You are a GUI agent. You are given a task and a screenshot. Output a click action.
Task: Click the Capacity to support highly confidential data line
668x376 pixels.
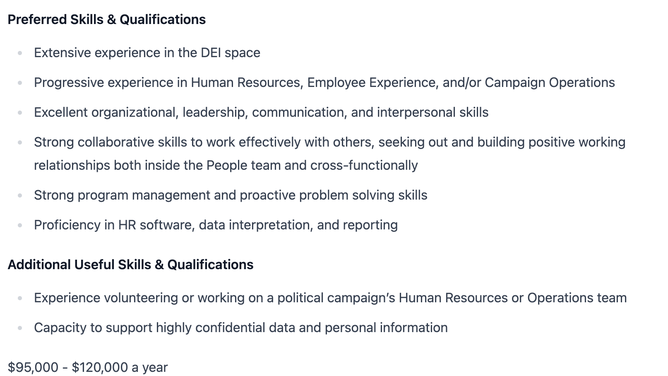241,328
